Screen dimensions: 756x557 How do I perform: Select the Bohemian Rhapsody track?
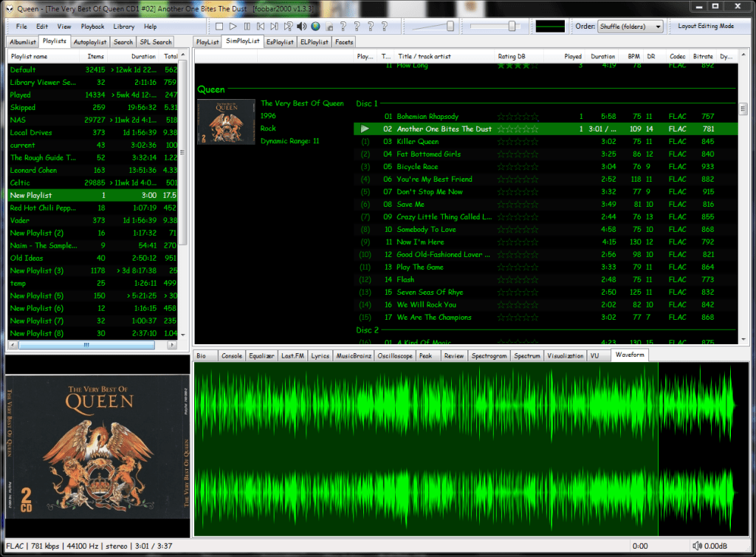coord(427,116)
